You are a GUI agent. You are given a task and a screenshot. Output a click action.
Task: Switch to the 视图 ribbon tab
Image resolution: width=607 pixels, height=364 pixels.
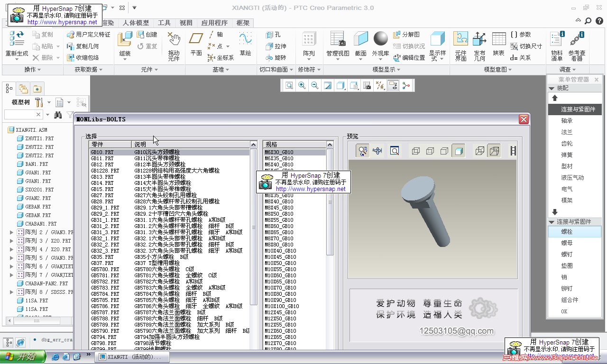186,23
